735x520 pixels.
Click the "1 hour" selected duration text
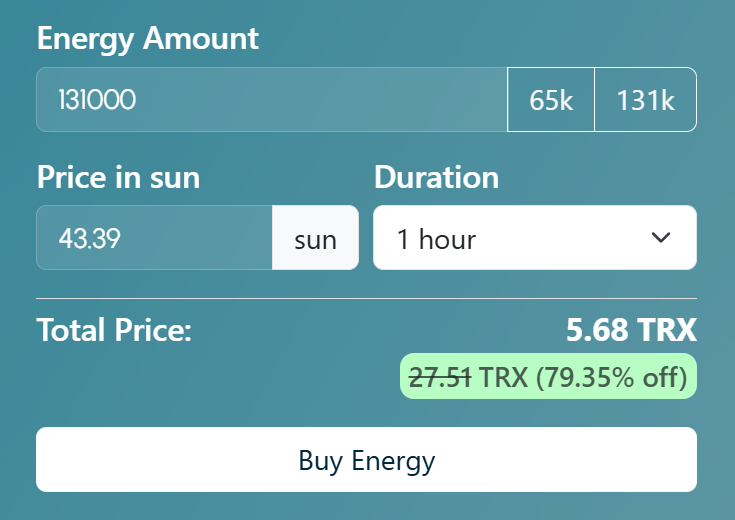click(x=436, y=239)
